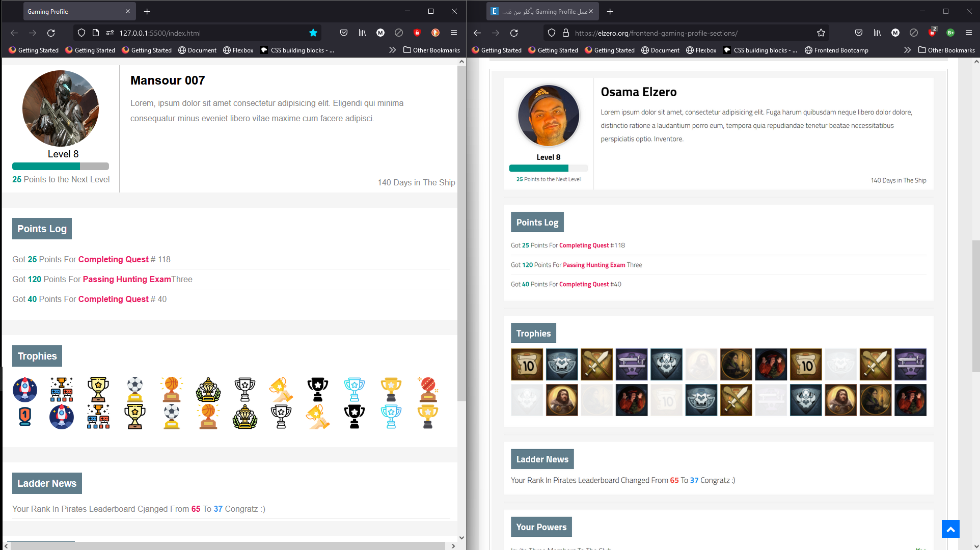Click the HTTPS padlock on elzero.org
980x550 pixels.
point(565,33)
